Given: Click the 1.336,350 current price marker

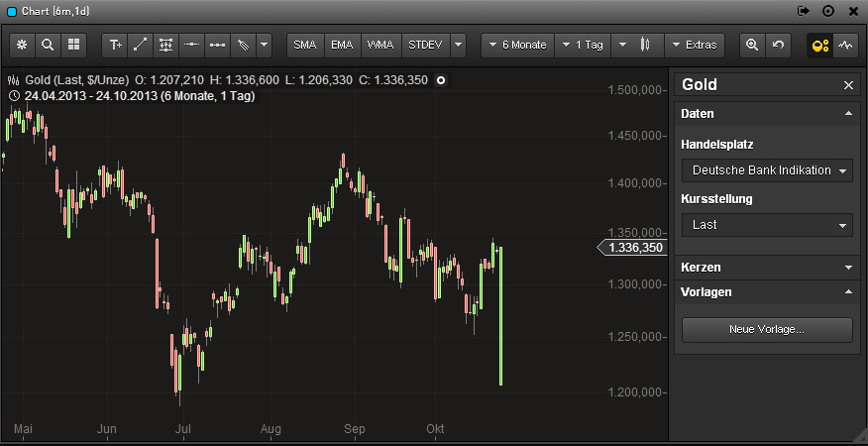Looking at the screenshot, I should pyautogui.click(x=632, y=248).
